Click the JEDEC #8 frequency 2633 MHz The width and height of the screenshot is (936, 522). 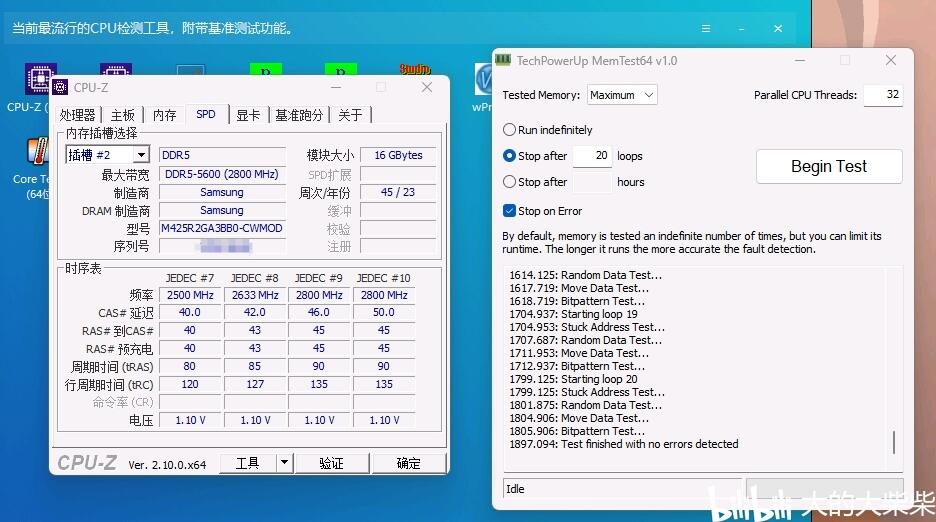255,295
